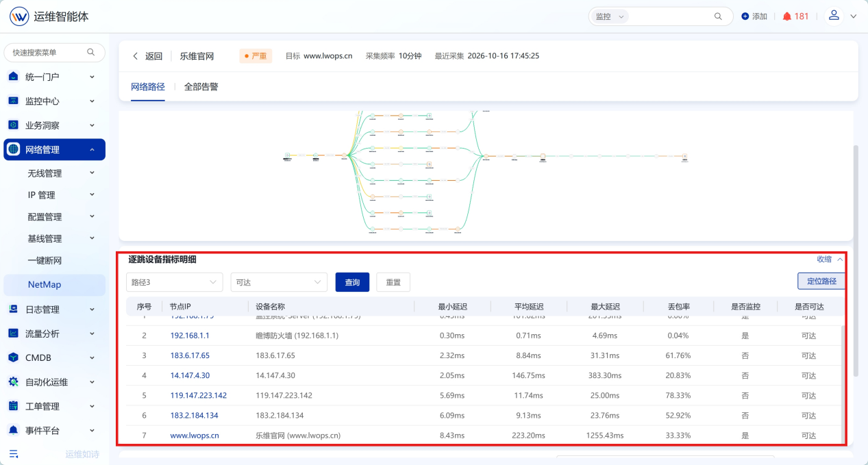
Task: Switch to the 全部告警 tab
Action: tap(201, 87)
